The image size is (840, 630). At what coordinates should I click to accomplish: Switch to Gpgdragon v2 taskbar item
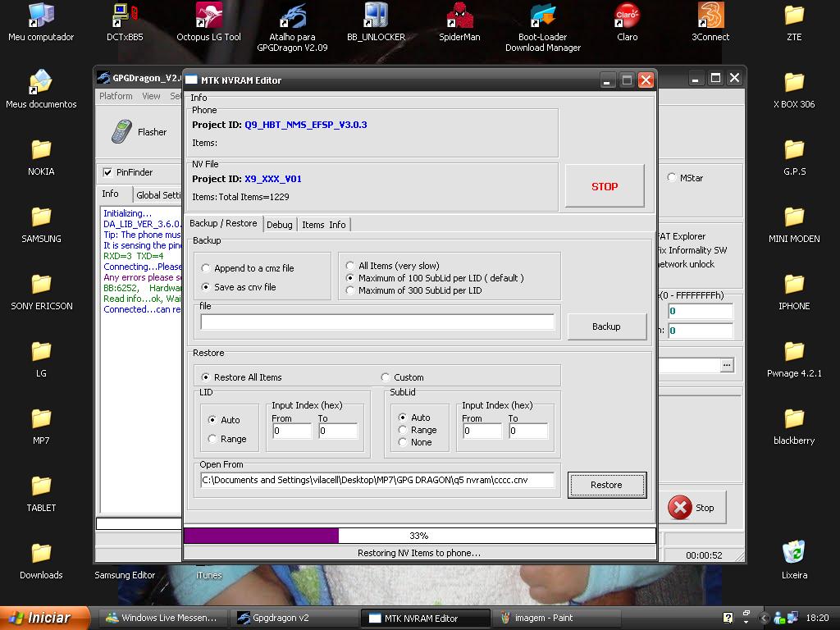294,618
